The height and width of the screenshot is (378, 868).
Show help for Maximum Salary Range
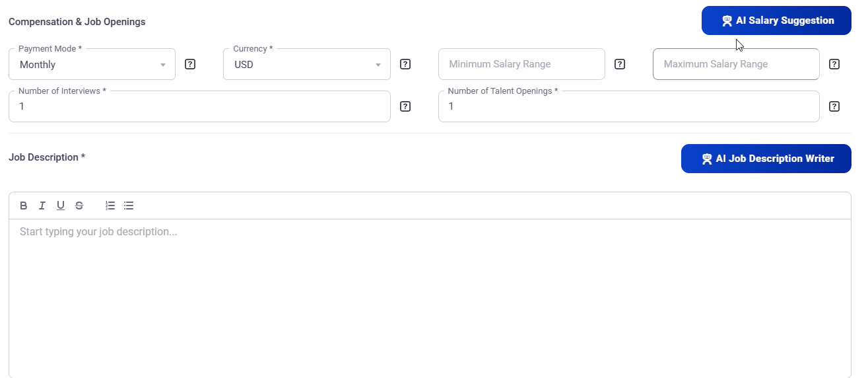(834, 64)
